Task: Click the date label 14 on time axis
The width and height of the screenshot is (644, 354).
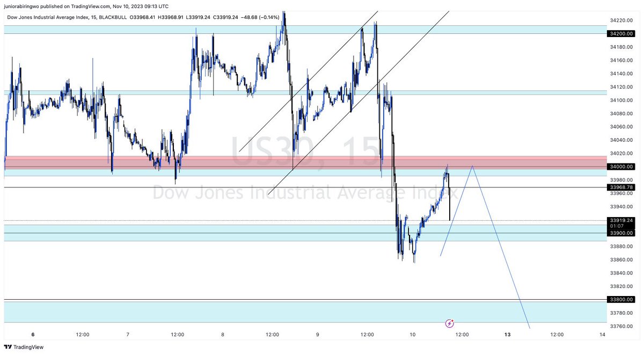Action: click(602, 335)
